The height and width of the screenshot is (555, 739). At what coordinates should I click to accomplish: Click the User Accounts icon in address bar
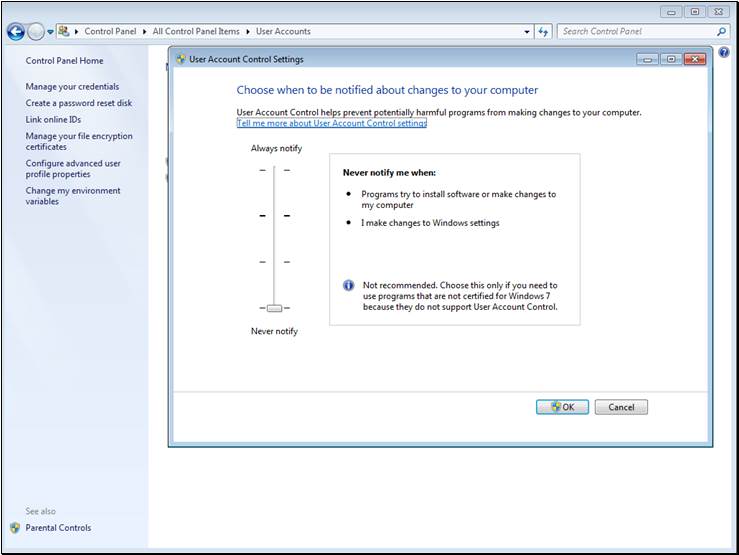(64, 31)
